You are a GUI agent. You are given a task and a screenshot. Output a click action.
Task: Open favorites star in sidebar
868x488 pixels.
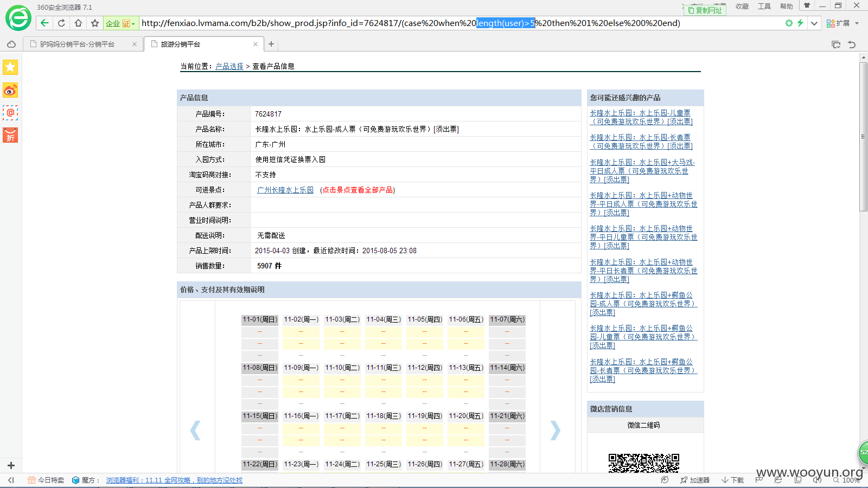point(10,67)
